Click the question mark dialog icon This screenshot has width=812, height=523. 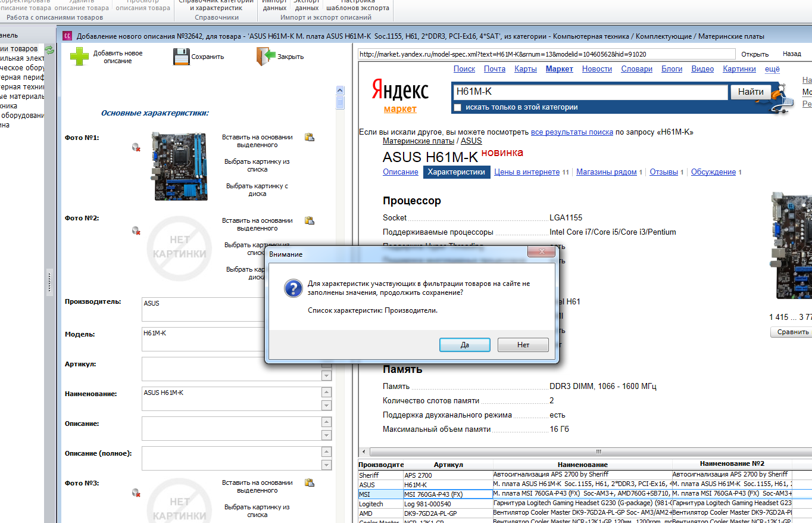click(292, 289)
